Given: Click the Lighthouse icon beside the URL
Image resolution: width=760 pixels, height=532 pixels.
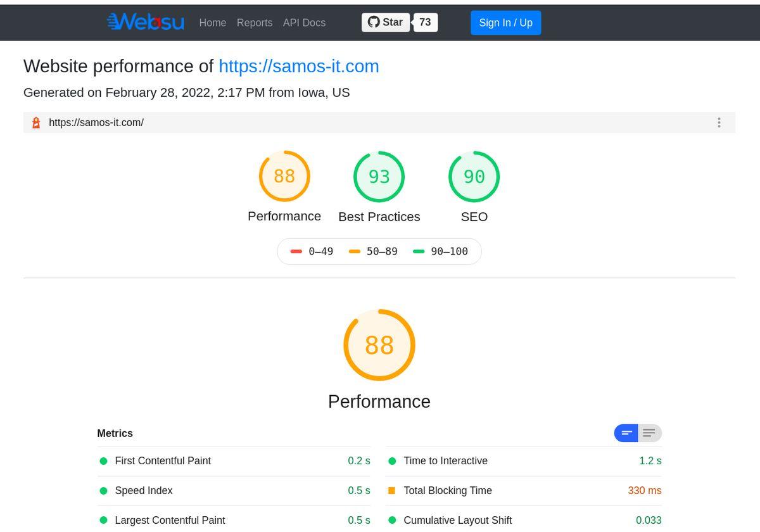Looking at the screenshot, I should tap(36, 123).
